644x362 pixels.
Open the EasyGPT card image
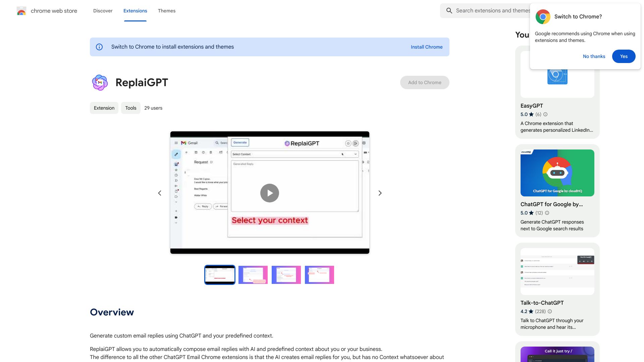pyautogui.click(x=557, y=84)
